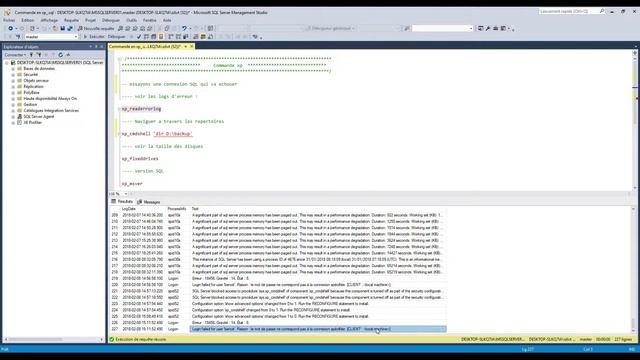Screen dimensions: 640x360
Task: Expand the Réplication node
Action: [13, 87]
